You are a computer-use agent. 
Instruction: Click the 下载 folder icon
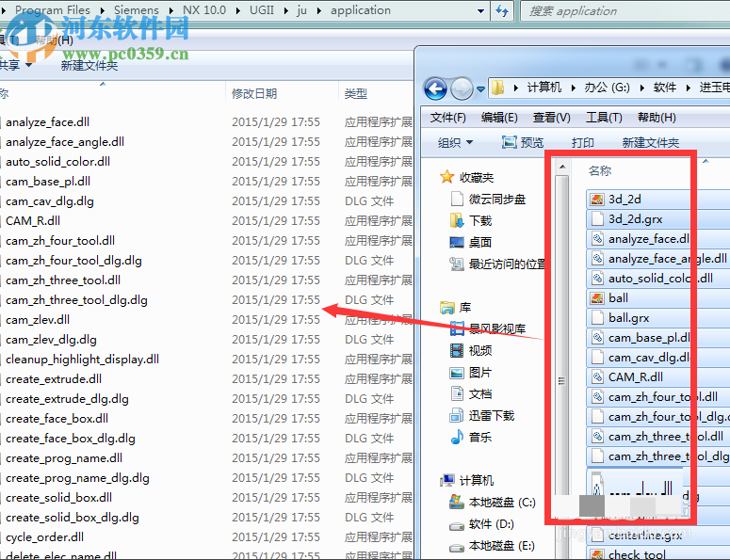click(x=456, y=220)
